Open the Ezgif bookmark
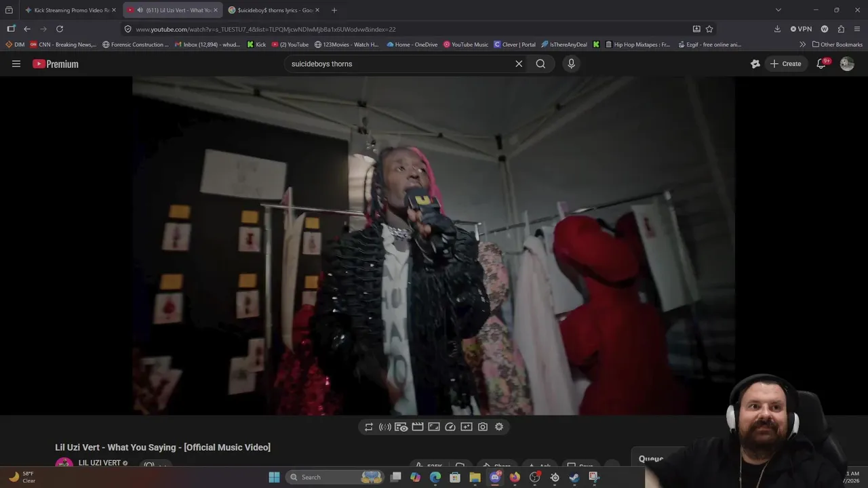Viewport: 868px width, 488px height. coord(709,45)
